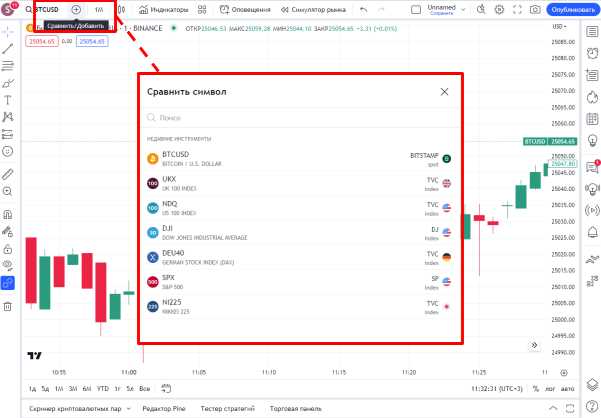
Task: Select the forecast/position tool
Action: 8,134
